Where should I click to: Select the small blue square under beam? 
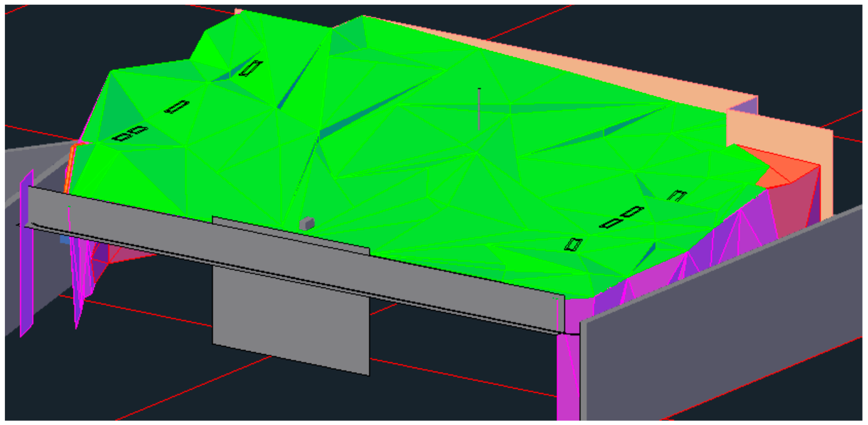pos(64,240)
